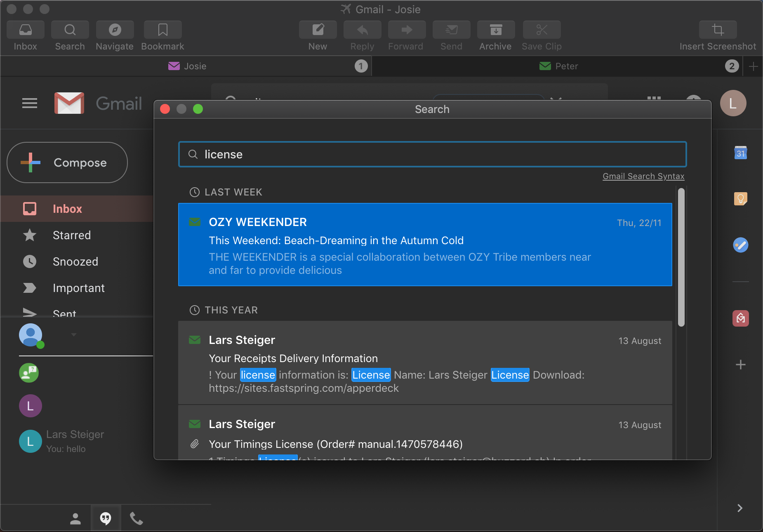Open the account avatar L at top right
This screenshot has width=763, height=532.
coord(733,103)
